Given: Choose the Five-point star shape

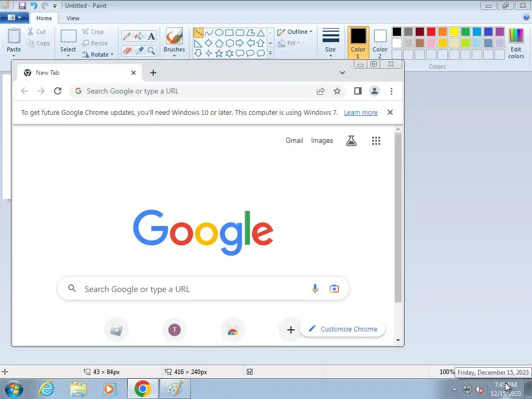Looking at the screenshot, I should pos(219,54).
